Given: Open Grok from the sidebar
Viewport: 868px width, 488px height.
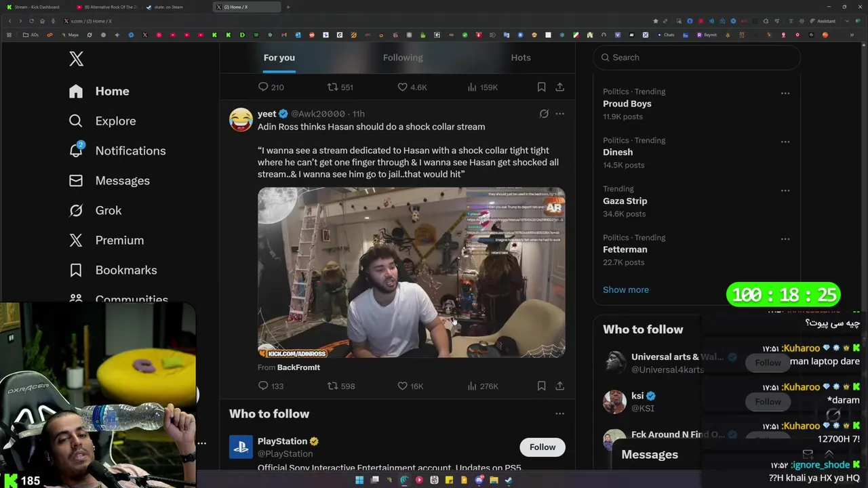Looking at the screenshot, I should point(95,211).
